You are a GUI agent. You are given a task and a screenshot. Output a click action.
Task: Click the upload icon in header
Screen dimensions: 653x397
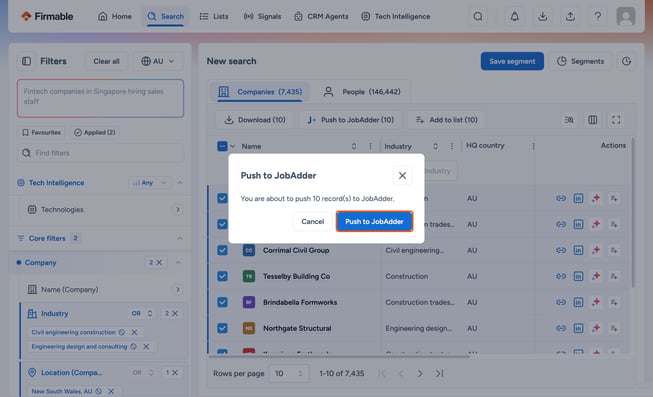pyautogui.click(x=570, y=16)
